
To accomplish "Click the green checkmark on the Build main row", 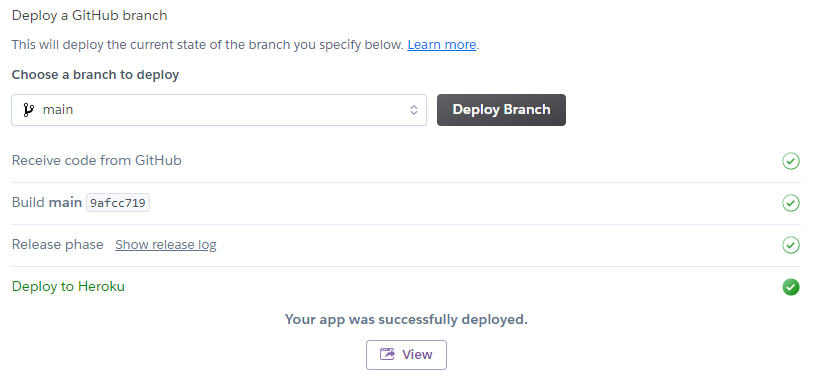I will pyautogui.click(x=790, y=203).
